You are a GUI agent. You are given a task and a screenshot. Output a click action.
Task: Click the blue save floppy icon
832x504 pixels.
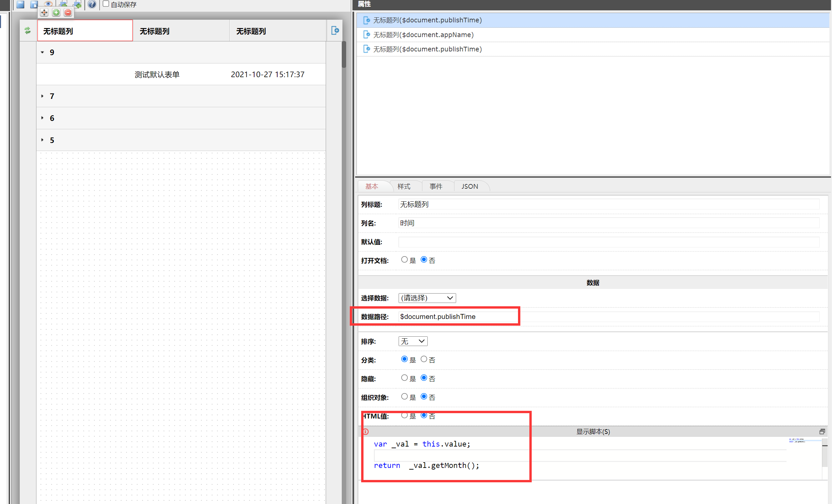pyautogui.click(x=20, y=4)
